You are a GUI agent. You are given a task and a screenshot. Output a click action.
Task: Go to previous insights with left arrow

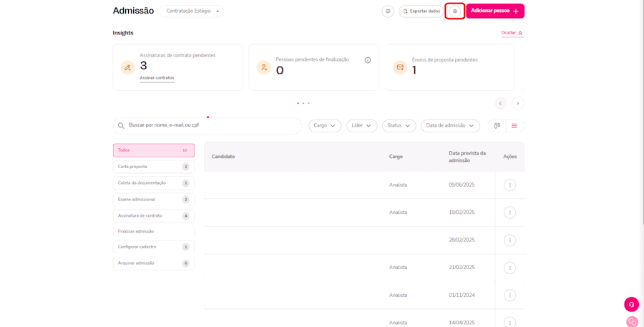pos(500,104)
